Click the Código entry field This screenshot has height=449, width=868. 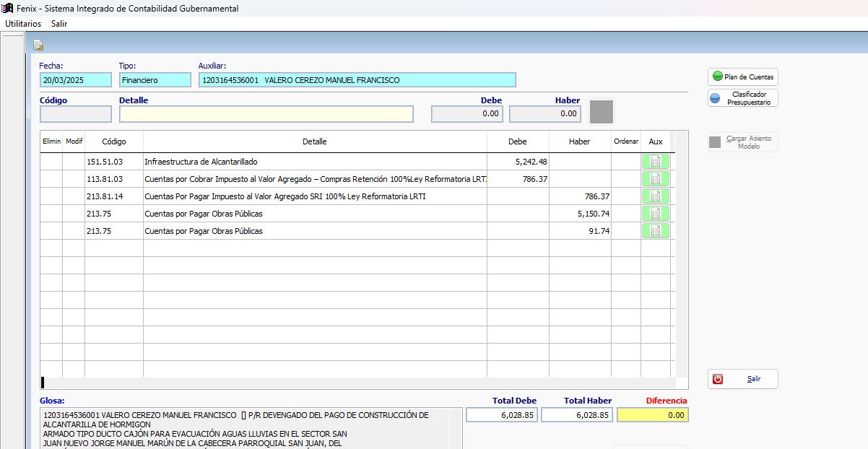coord(76,114)
